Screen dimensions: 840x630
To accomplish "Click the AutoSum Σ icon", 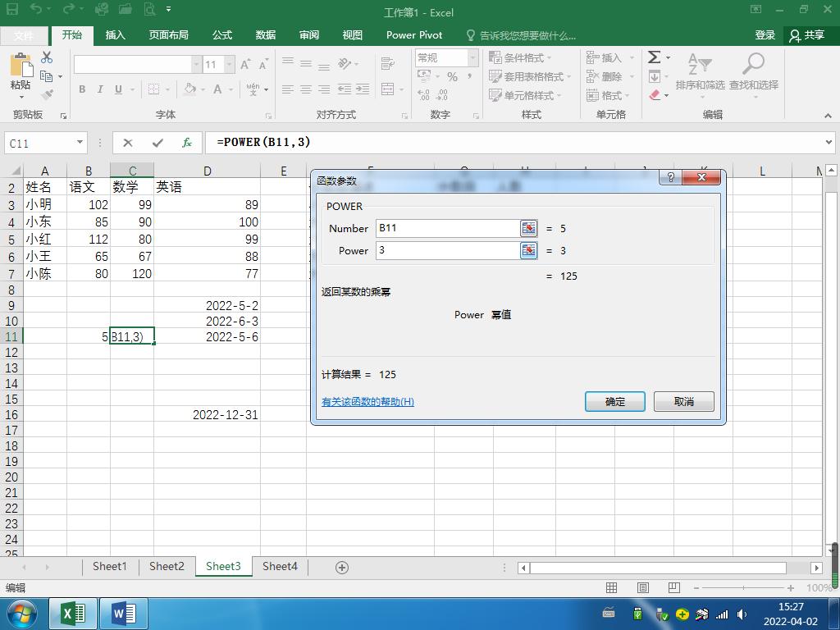I will [655, 57].
